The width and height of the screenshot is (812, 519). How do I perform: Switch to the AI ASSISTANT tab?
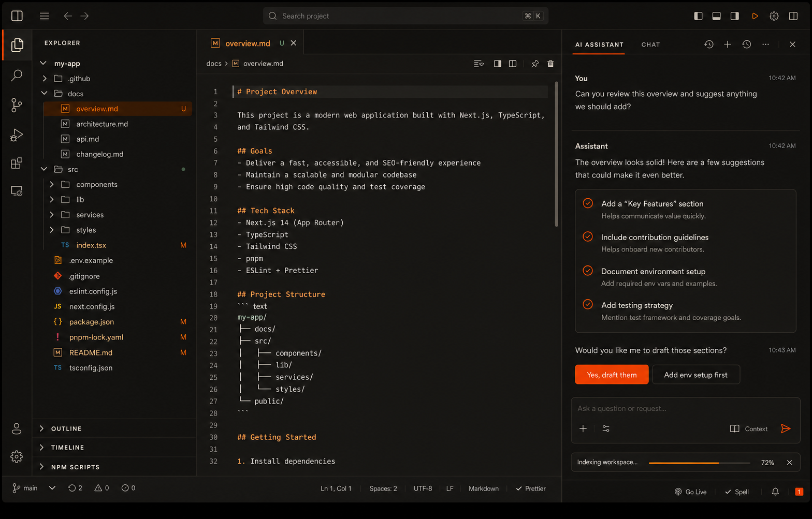point(599,45)
